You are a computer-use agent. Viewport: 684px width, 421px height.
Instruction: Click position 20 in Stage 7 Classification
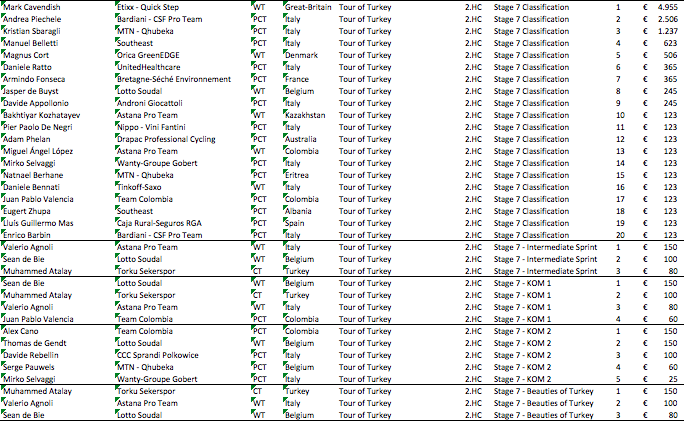coord(620,235)
